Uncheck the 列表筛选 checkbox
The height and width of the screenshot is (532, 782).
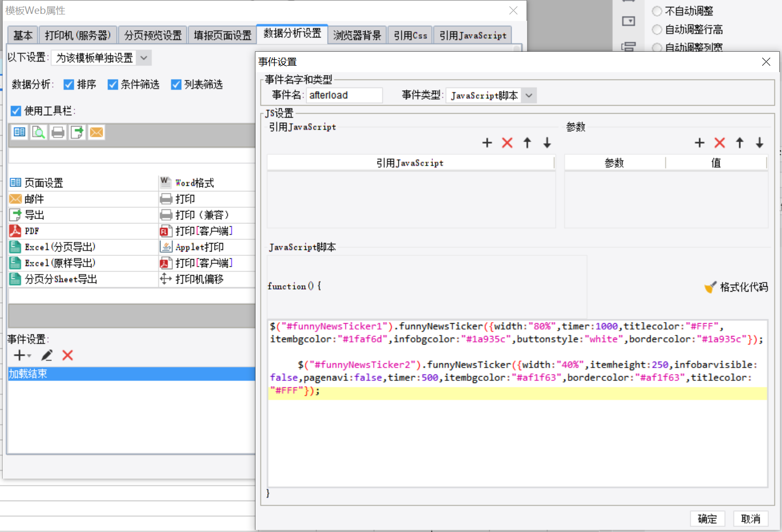176,84
